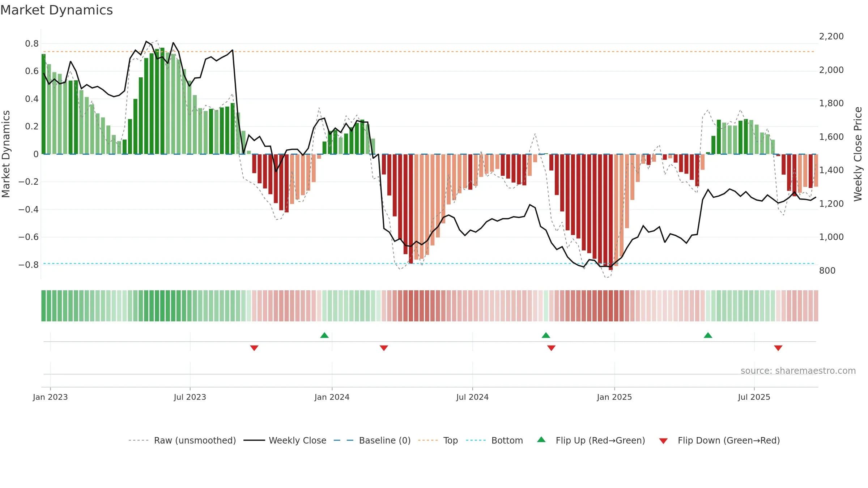Toggle the Raw (unsmoothed) legend entry
The image size is (868, 488).
[182, 440]
